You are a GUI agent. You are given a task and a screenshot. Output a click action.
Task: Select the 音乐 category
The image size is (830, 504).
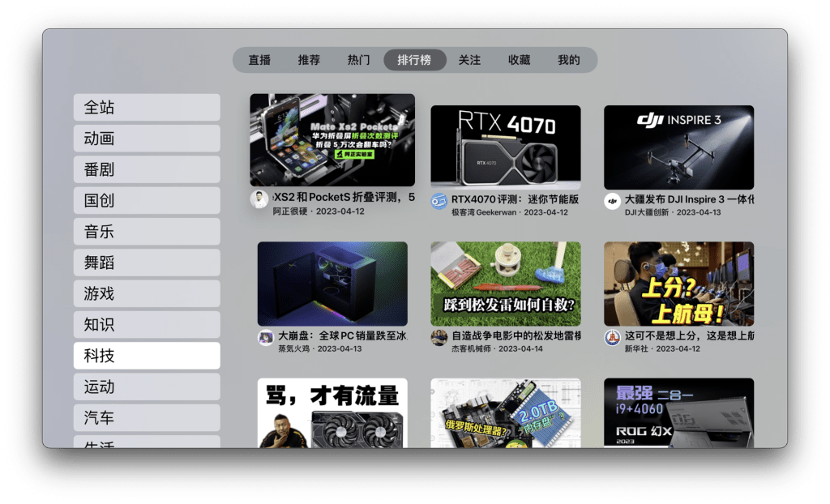click(147, 232)
